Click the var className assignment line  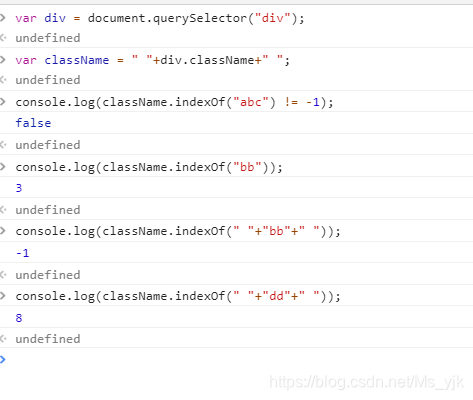[x=152, y=60]
